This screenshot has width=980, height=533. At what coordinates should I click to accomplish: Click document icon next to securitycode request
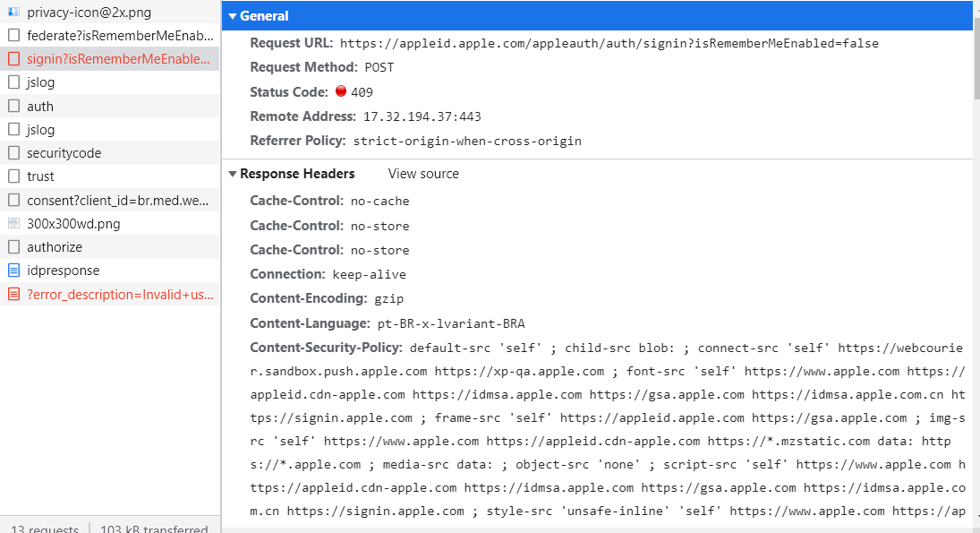click(13, 152)
